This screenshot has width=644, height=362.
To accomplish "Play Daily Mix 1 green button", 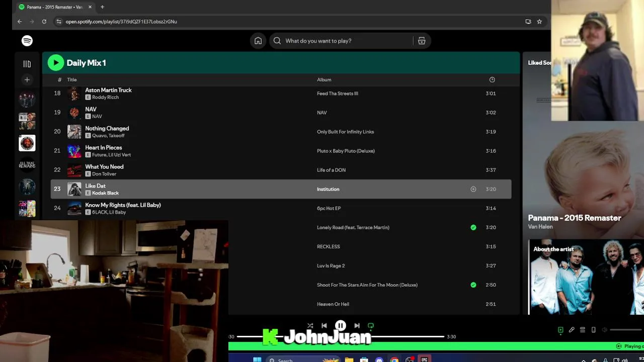I will pos(56,63).
